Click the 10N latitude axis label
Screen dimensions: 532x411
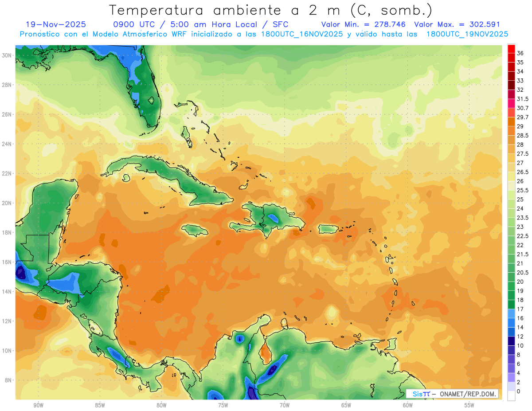(x=6, y=351)
